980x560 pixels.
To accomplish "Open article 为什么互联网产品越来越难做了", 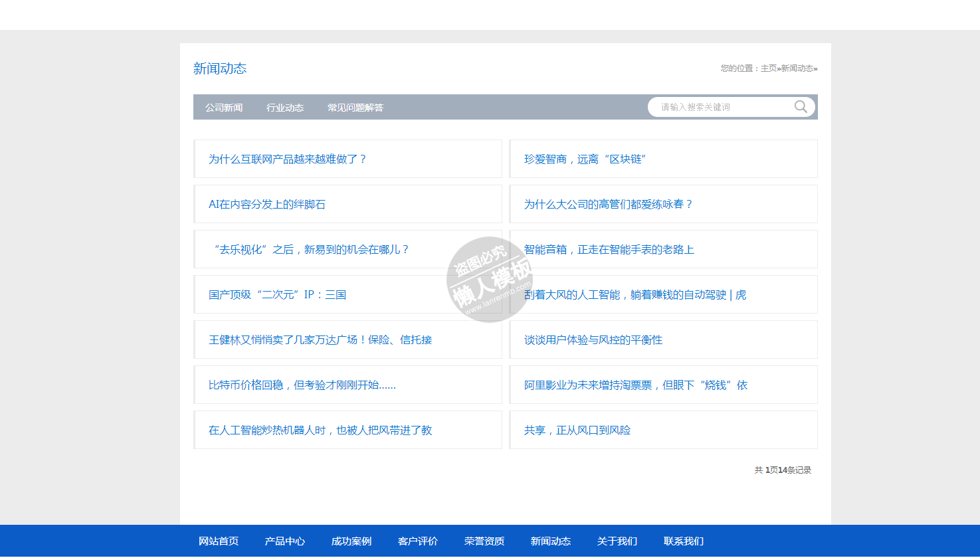I will [x=287, y=159].
